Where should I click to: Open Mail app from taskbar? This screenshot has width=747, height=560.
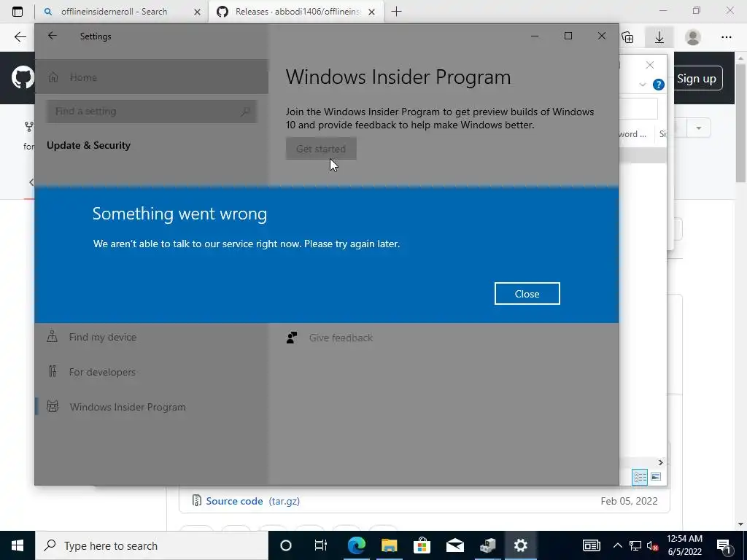455,545
